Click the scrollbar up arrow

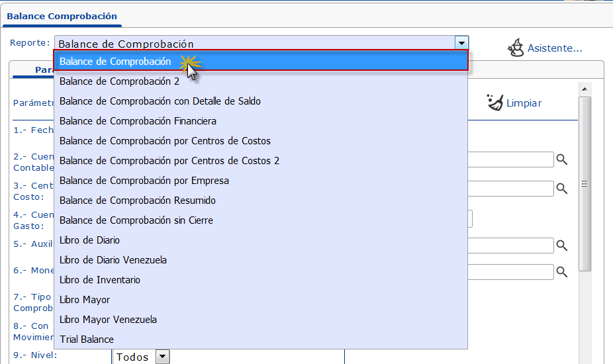pyautogui.click(x=585, y=89)
